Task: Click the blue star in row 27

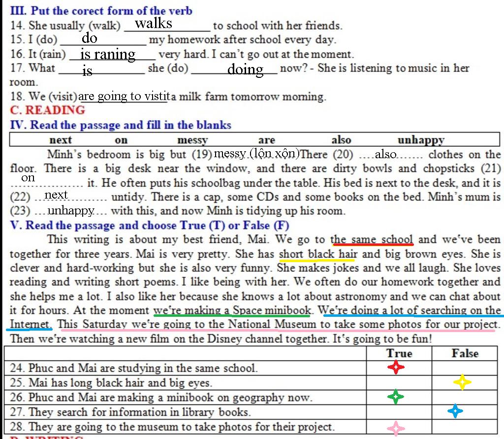Action: click(x=455, y=411)
